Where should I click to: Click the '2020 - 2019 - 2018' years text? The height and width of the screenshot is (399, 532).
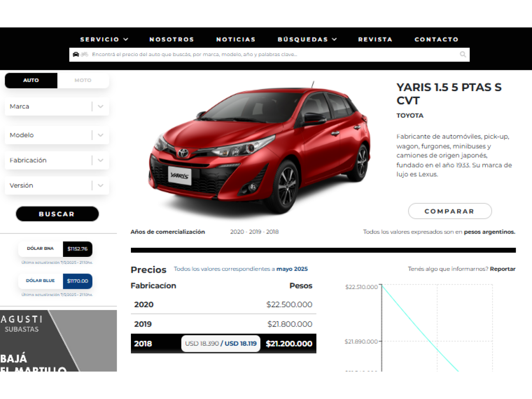(254, 232)
